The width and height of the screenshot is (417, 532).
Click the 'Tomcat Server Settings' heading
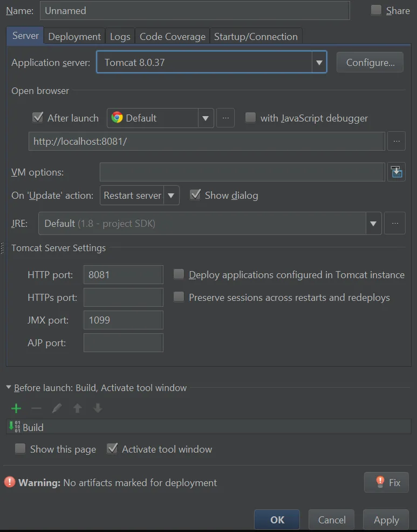(x=59, y=248)
